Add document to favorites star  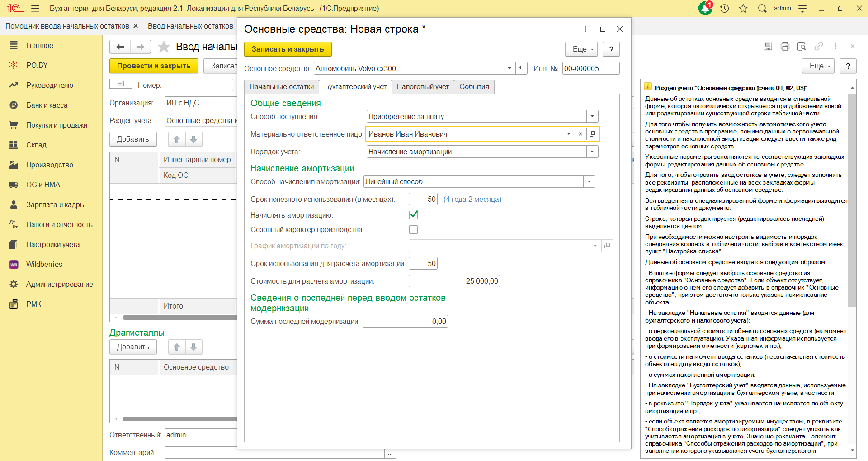coord(164,47)
